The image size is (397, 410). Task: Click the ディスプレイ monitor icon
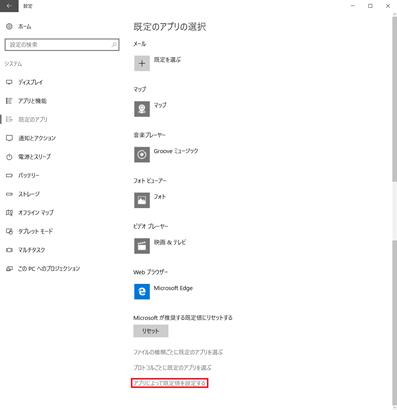(x=9, y=82)
